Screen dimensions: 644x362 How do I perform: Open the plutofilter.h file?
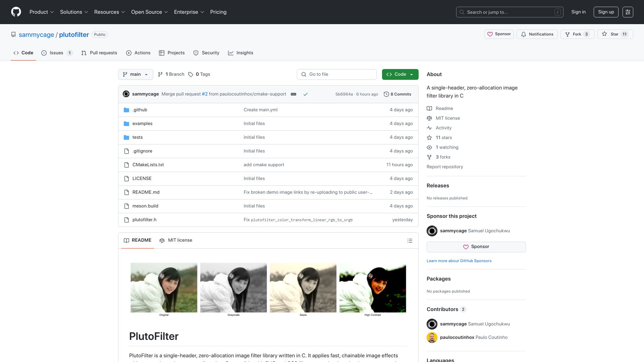(144, 220)
